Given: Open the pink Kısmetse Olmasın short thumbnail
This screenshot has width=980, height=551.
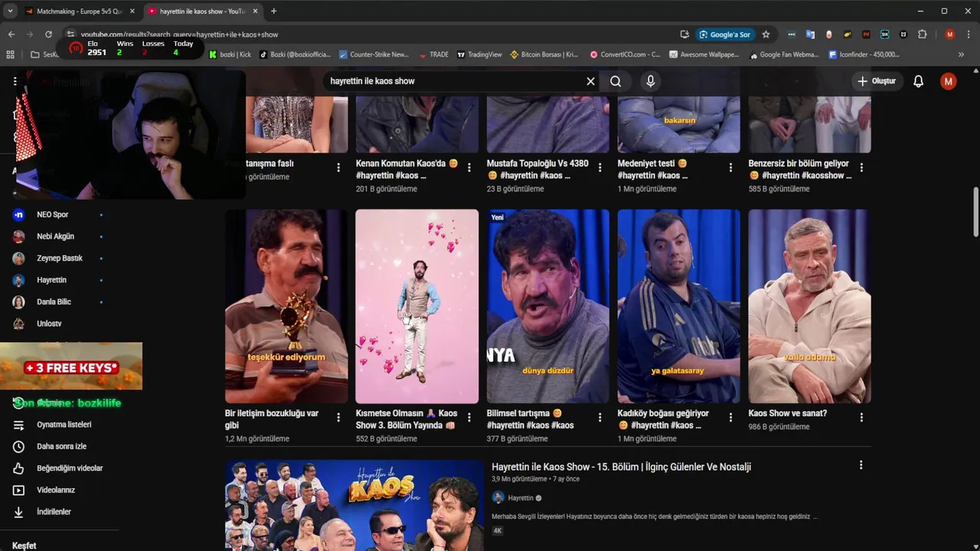Looking at the screenshot, I should pyautogui.click(x=417, y=306).
